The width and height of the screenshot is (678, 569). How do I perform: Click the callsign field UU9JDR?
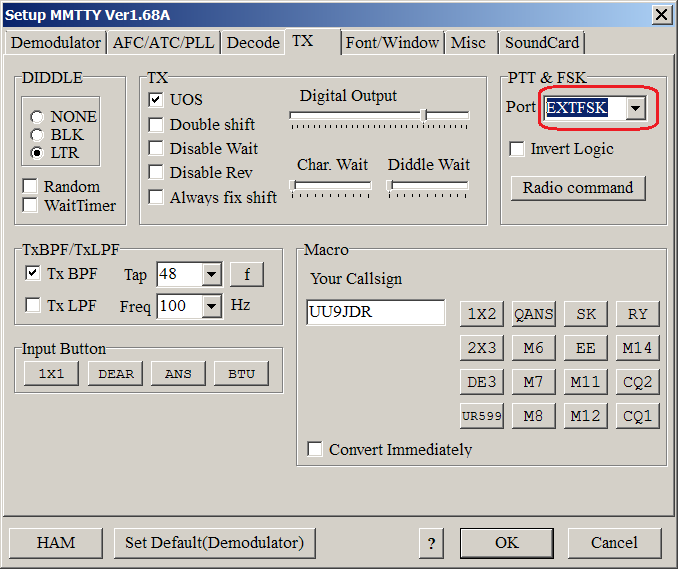tap(375, 312)
